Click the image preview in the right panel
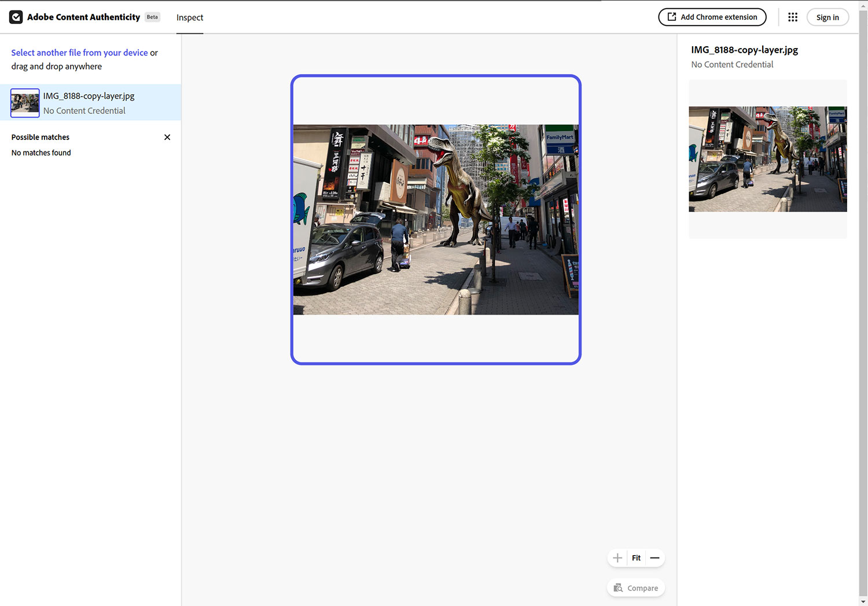 [x=767, y=158]
